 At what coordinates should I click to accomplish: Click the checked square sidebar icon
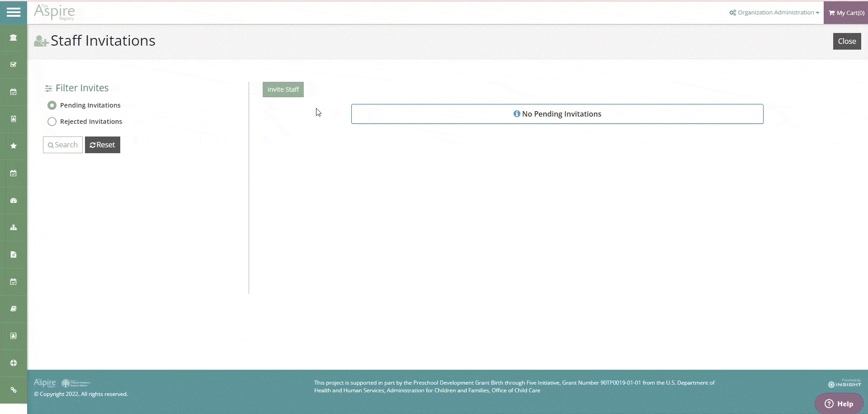(14, 65)
